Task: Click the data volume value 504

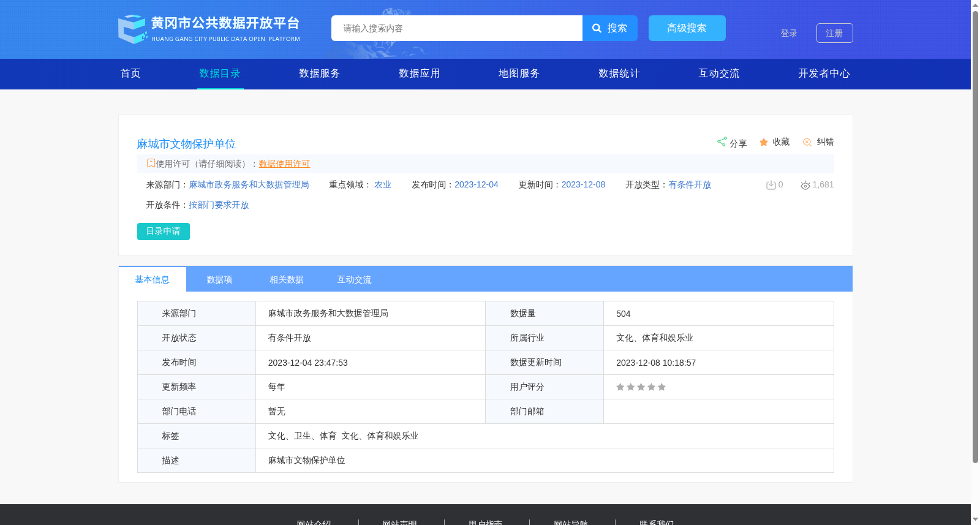Action: 624,314
